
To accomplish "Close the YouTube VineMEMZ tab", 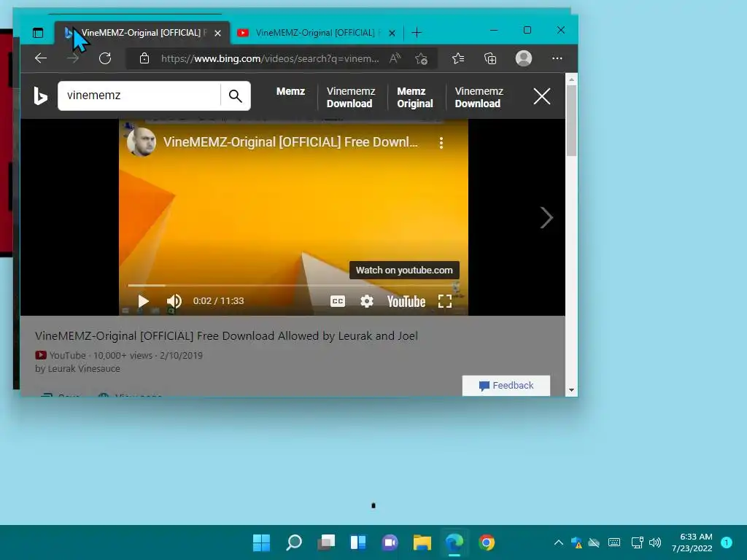I will pyautogui.click(x=392, y=33).
